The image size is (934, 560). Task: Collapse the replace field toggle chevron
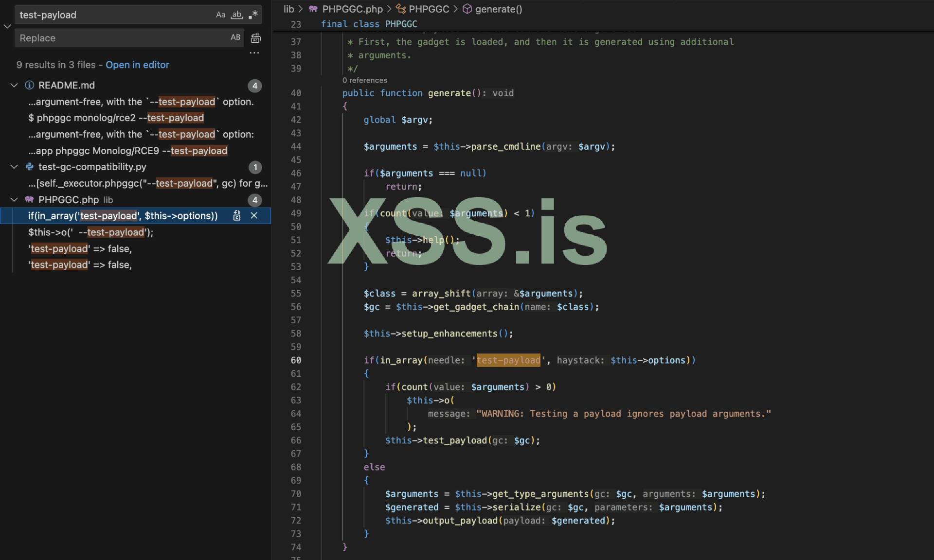[x=7, y=26]
